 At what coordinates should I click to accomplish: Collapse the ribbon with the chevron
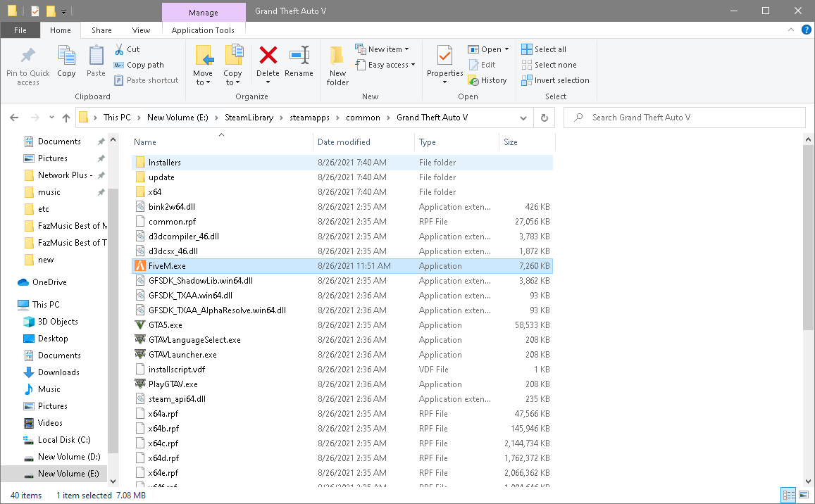790,30
